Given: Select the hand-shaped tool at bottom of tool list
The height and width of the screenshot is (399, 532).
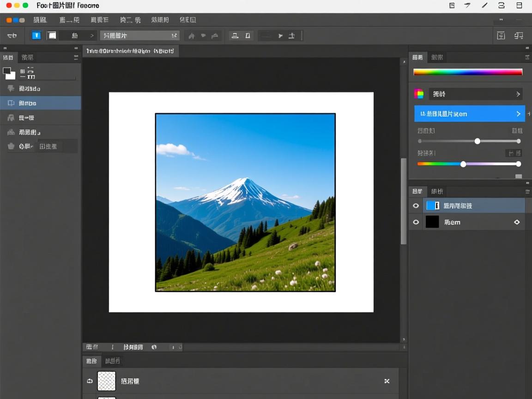Looking at the screenshot, I should point(11,146).
